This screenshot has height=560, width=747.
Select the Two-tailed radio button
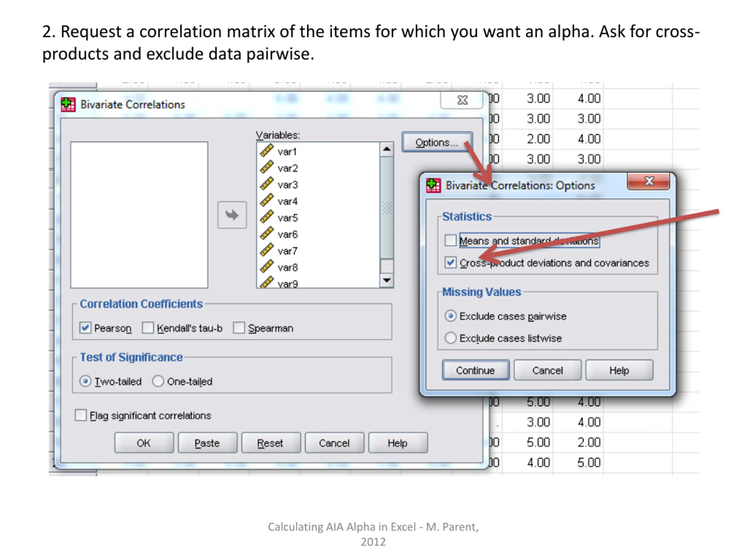coord(85,381)
